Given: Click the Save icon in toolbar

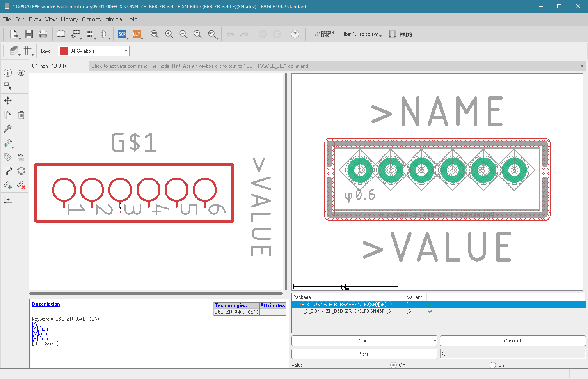Looking at the screenshot, I should click(28, 34).
